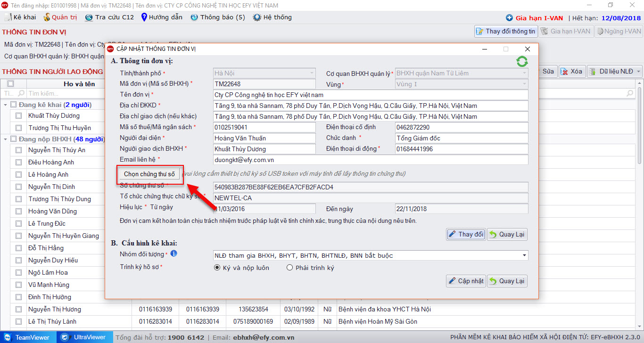Image resolution: width=644 pixels, height=343 pixels.
Task: Click the Gia hạn I-VAN plus icon
Action: [x=509, y=18]
